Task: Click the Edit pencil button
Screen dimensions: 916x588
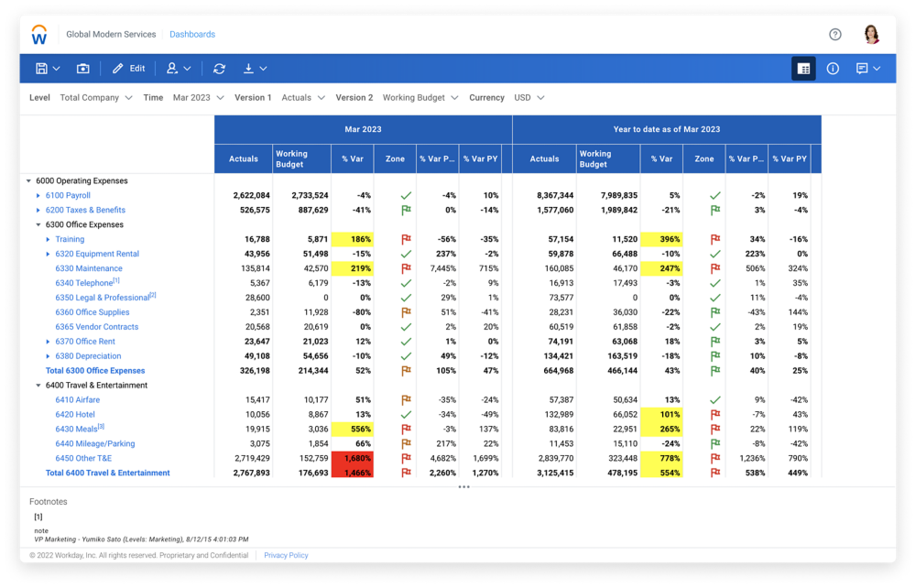Action: [x=128, y=69]
